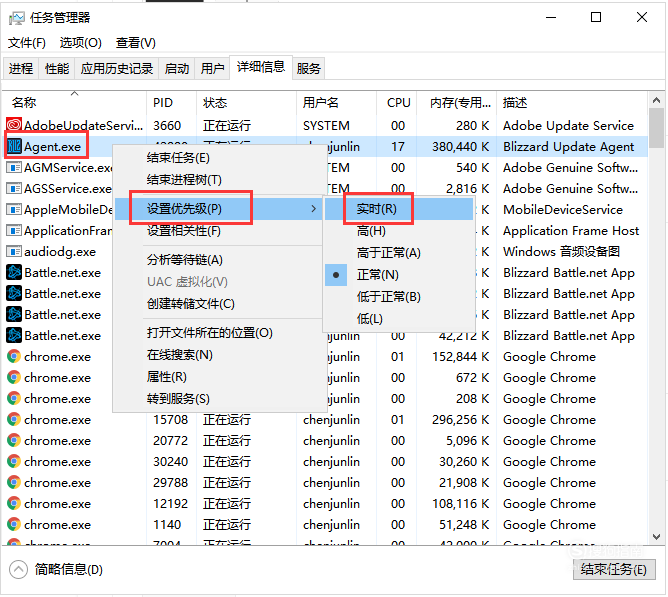Click the AppleMobileDevice process icon
The width and height of the screenshot is (668, 597).
[14, 209]
